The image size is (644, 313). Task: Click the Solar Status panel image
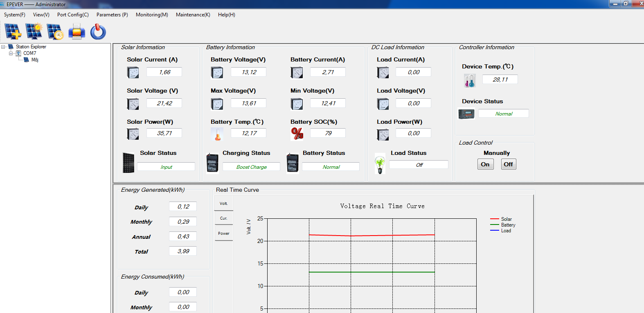pos(128,163)
